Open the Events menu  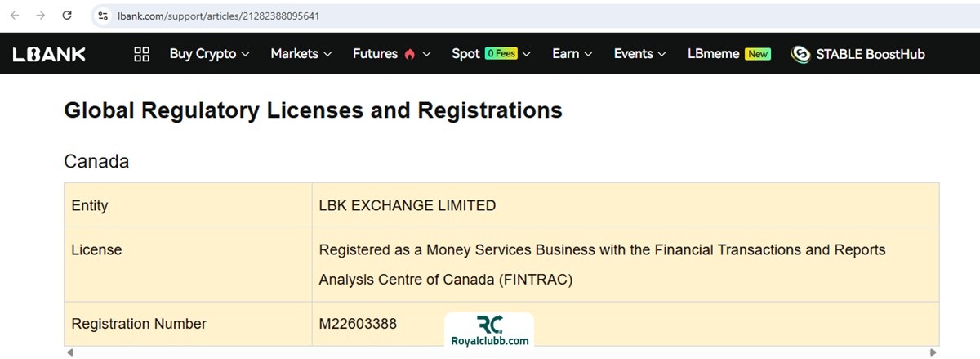click(639, 54)
